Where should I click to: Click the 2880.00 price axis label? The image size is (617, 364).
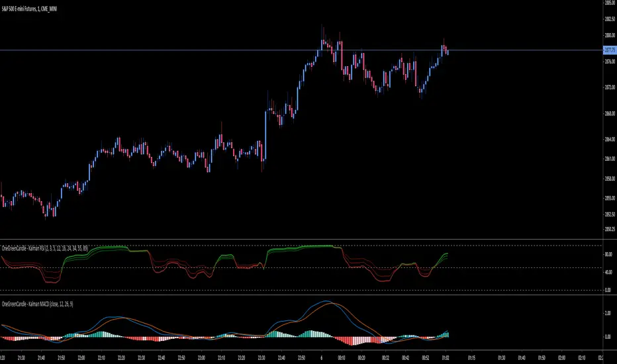point(610,35)
